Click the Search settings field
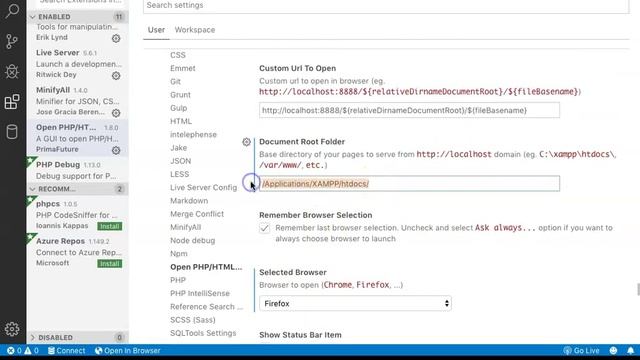The width and height of the screenshot is (640, 360). (x=386, y=6)
